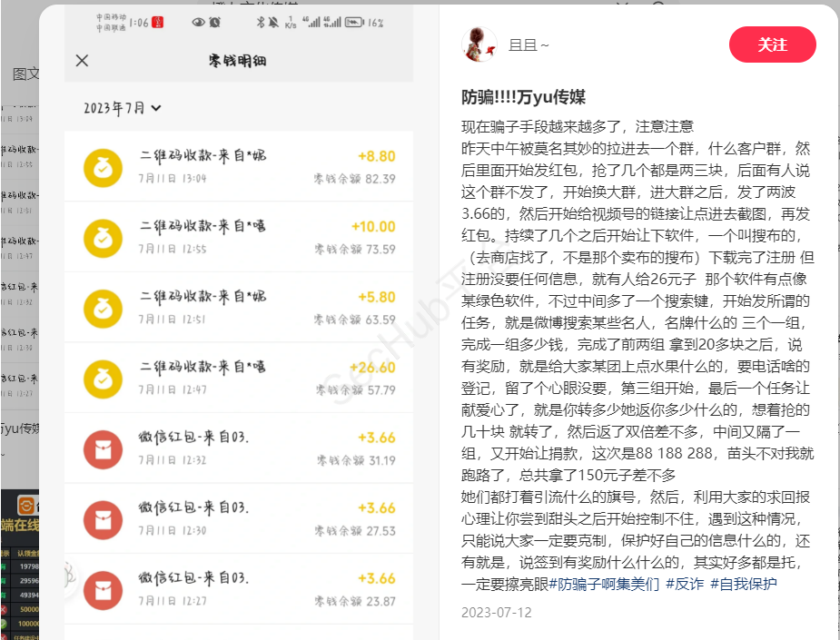Click the username 且且~
This screenshot has width=840, height=640.
click(529, 45)
